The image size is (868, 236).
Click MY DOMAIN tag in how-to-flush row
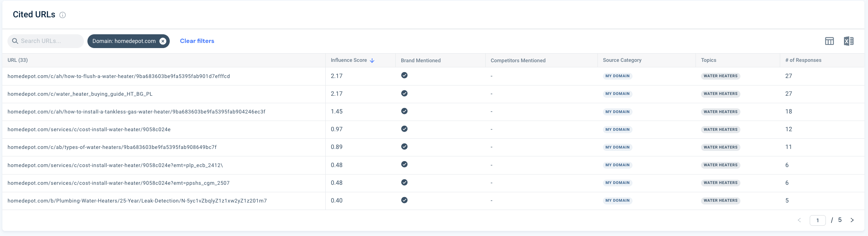point(618,76)
